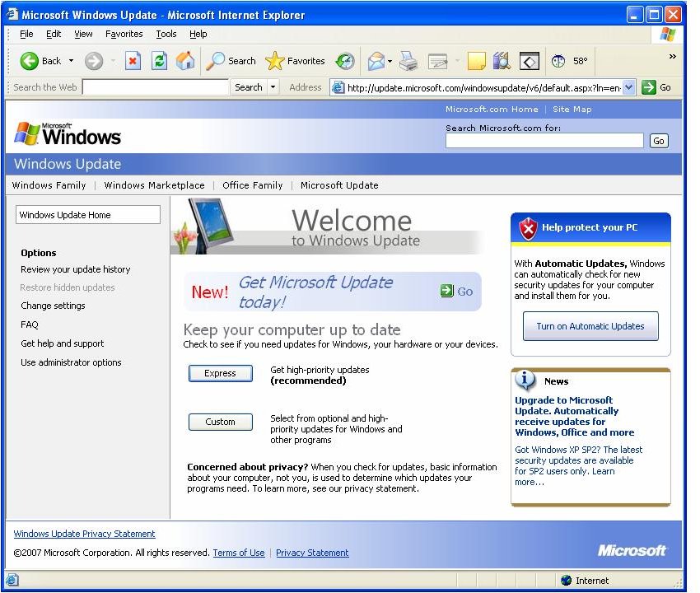
Task: Go to the home page via the house icon
Action: coord(185,61)
